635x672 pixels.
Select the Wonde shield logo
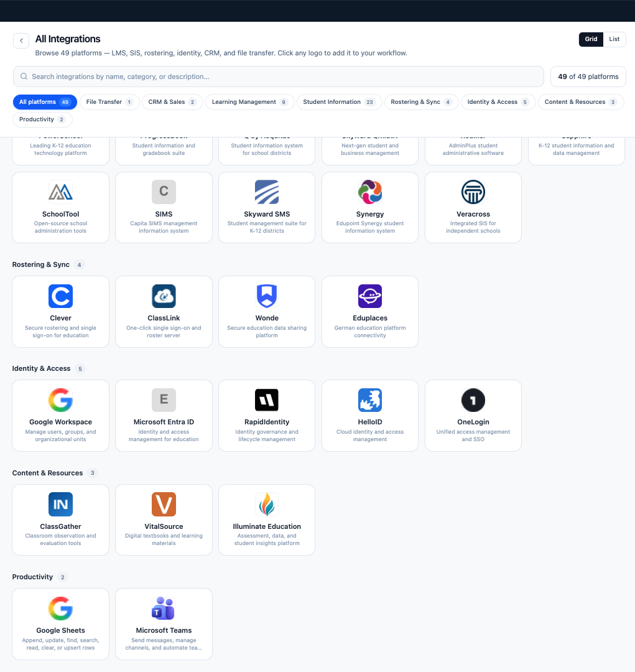[267, 296]
